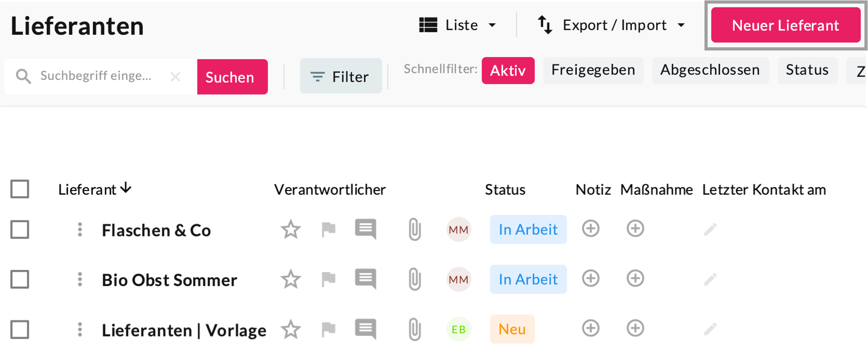This screenshot has width=868, height=356.
Task: Open three-dot menu for Bio Obst Sommer
Action: point(80,279)
